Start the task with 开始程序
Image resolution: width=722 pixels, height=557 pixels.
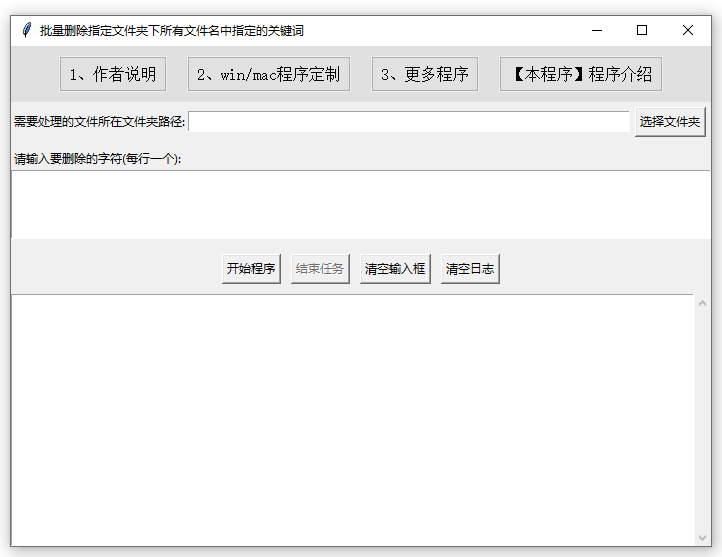click(x=251, y=268)
